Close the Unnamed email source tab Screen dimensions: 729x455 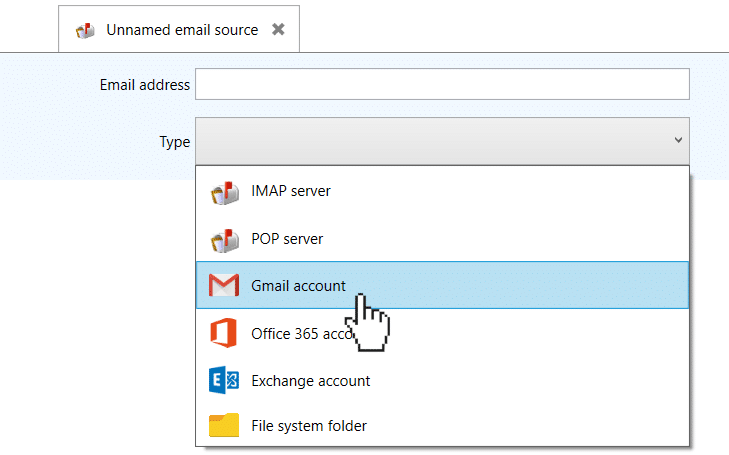point(278,30)
